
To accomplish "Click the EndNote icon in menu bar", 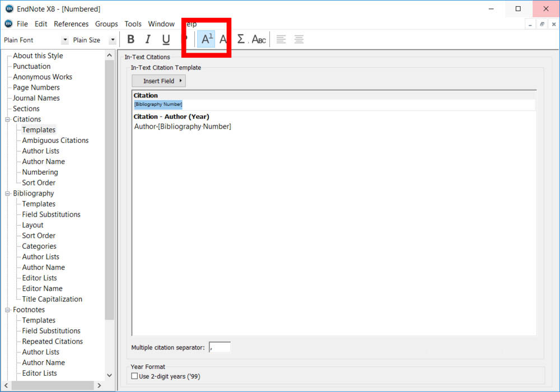I will 8,24.
